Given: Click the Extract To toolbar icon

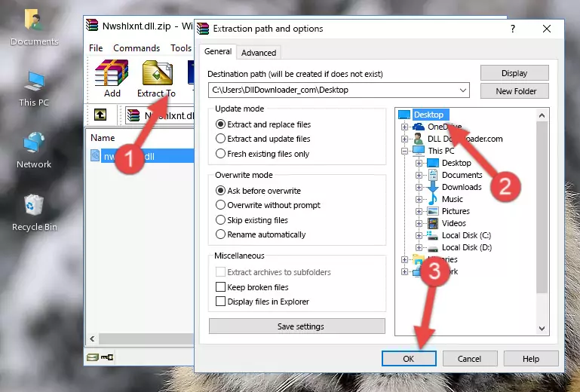Looking at the screenshot, I should click(157, 73).
